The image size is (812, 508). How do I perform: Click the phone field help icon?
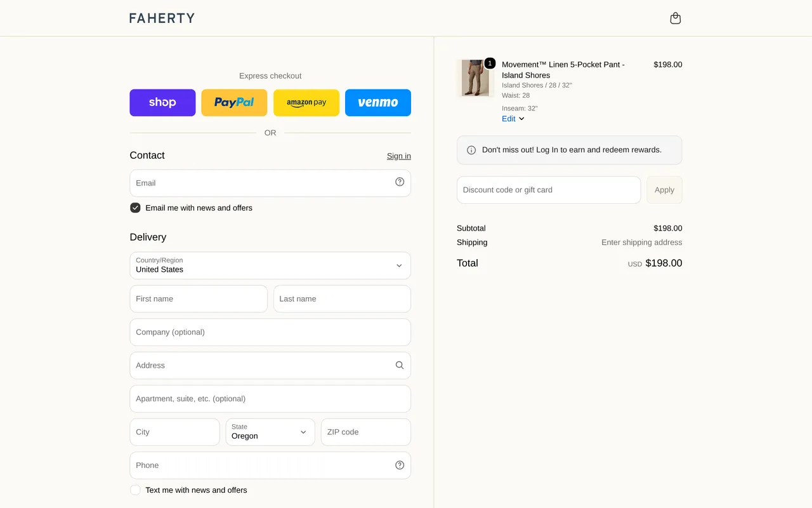[x=400, y=465]
